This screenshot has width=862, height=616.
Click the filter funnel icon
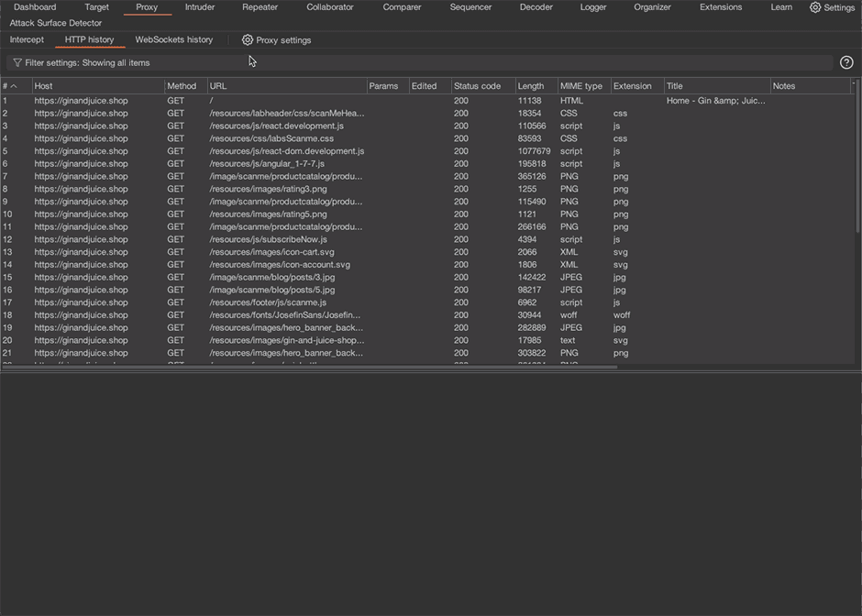[17, 62]
